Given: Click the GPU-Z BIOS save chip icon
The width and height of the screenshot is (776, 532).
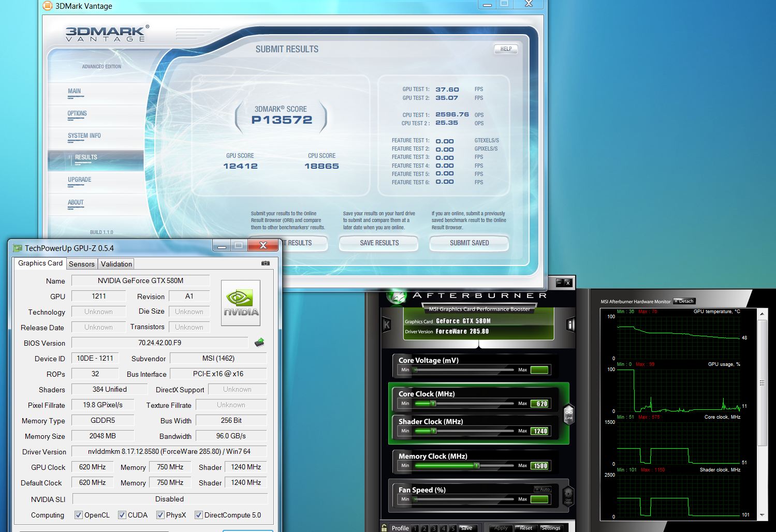Looking at the screenshot, I should 259,342.
